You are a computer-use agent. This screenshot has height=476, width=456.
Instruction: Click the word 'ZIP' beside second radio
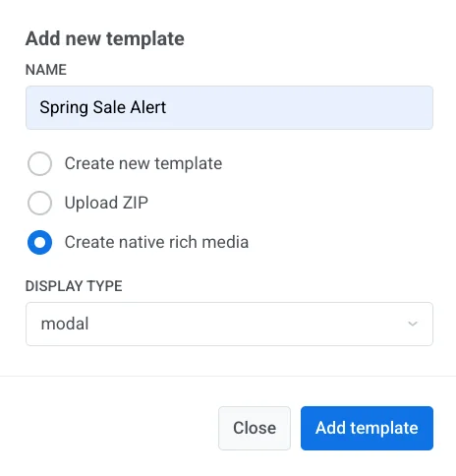click(136, 203)
